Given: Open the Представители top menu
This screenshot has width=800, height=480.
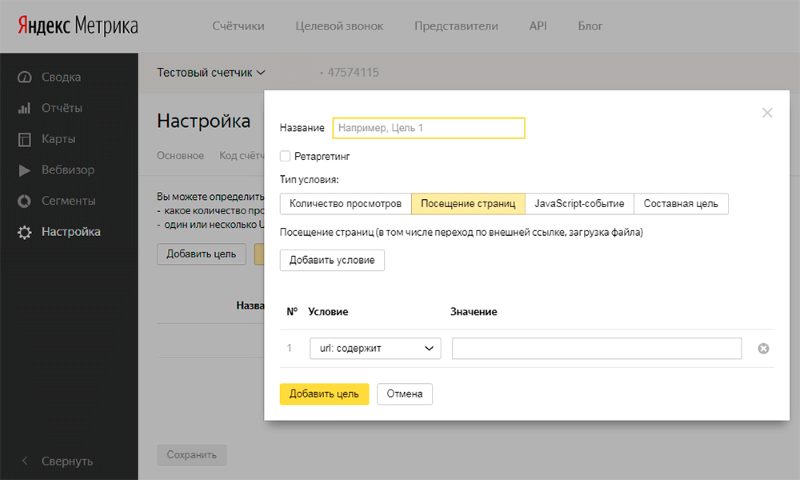Looking at the screenshot, I should click(x=456, y=26).
